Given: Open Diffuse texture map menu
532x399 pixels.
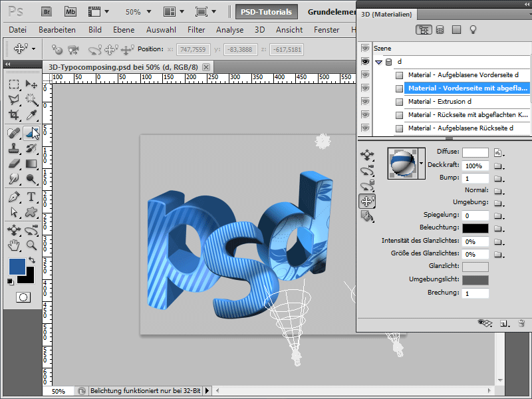Looking at the screenshot, I should [498, 153].
